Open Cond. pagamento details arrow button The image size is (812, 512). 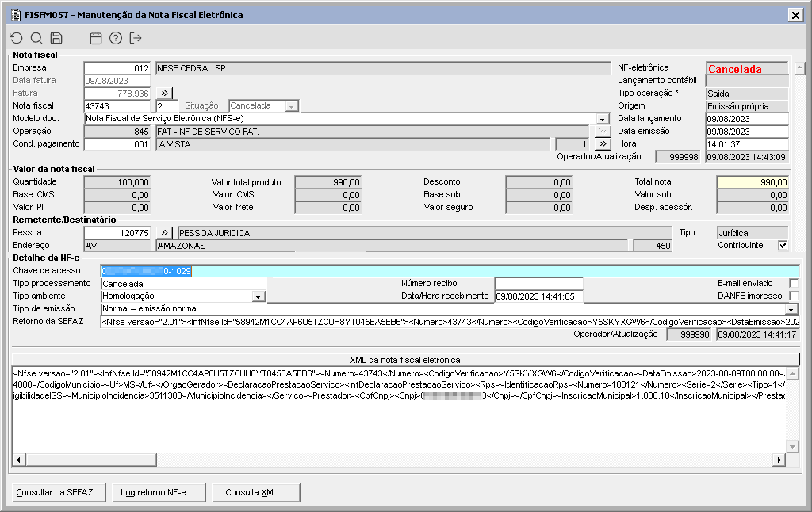tap(603, 144)
